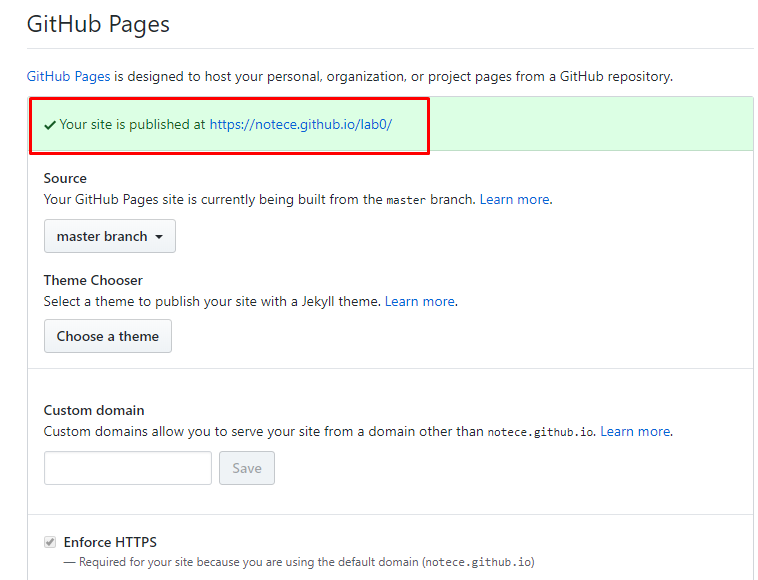758x580 pixels.
Task: Open Learn more link about Jekyll themes
Action: coord(420,302)
